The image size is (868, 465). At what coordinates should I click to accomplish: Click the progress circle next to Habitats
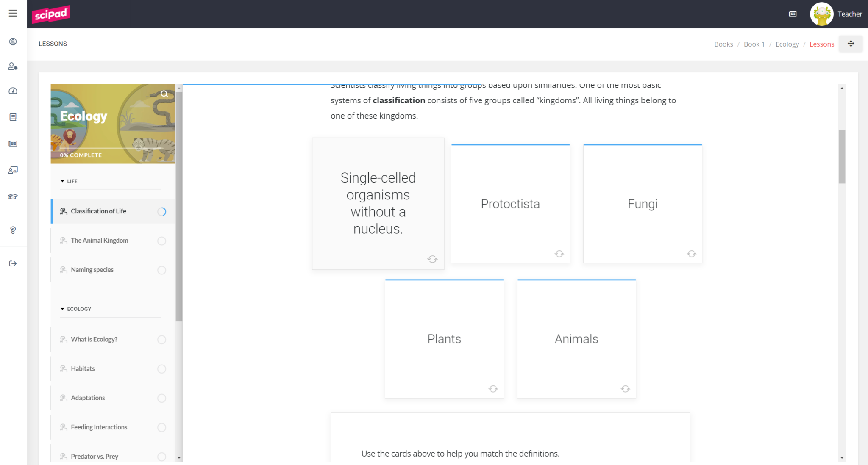pos(161,369)
